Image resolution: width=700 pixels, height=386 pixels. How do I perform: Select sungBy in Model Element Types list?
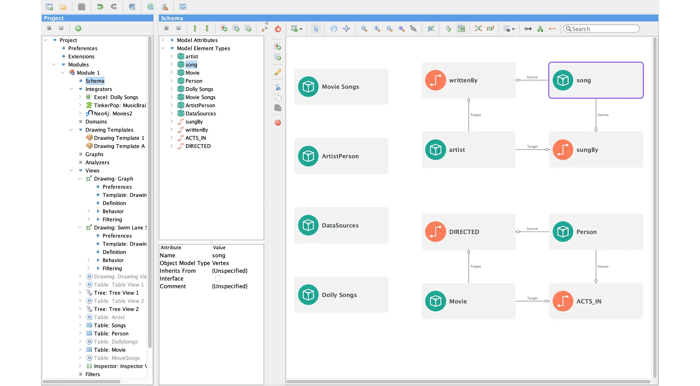(194, 121)
